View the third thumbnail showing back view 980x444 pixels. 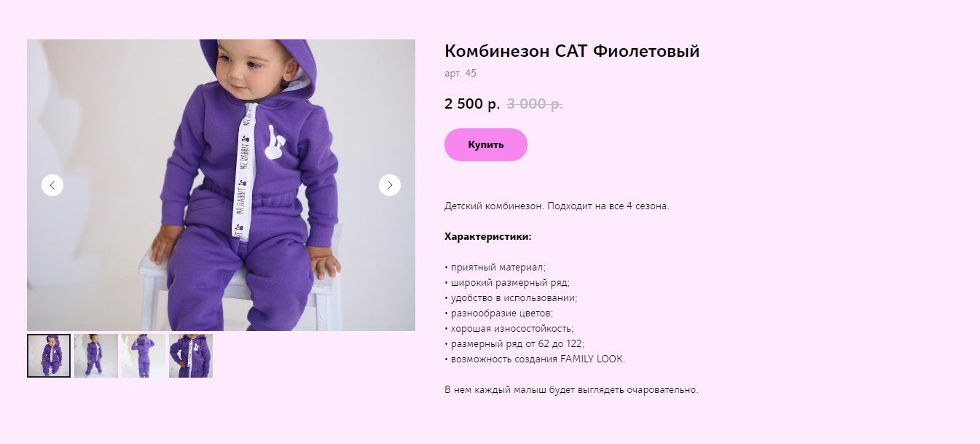click(144, 356)
